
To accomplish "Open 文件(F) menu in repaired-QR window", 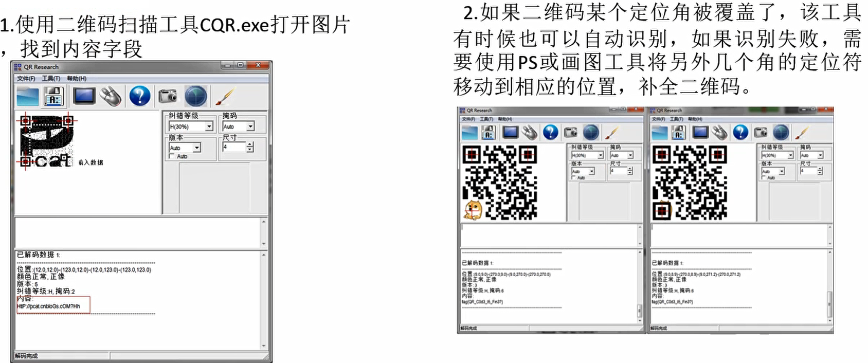I will point(658,119).
